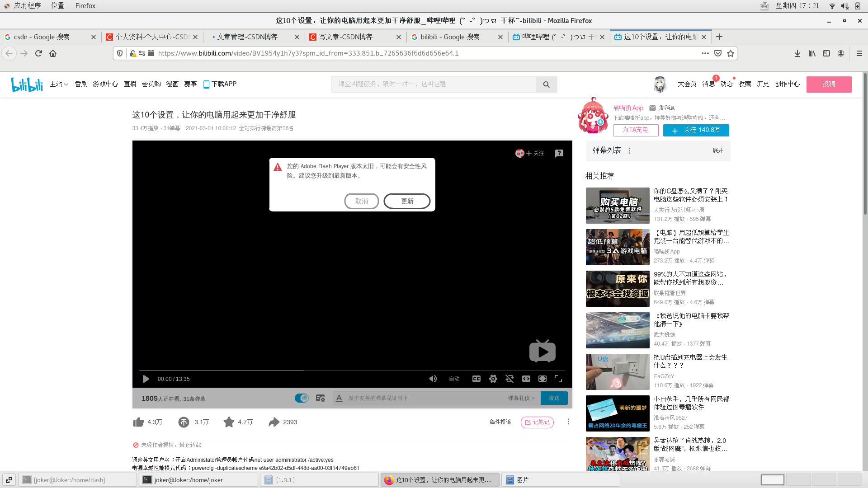Mute the video with the volume icon

click(x=433, y=379)
